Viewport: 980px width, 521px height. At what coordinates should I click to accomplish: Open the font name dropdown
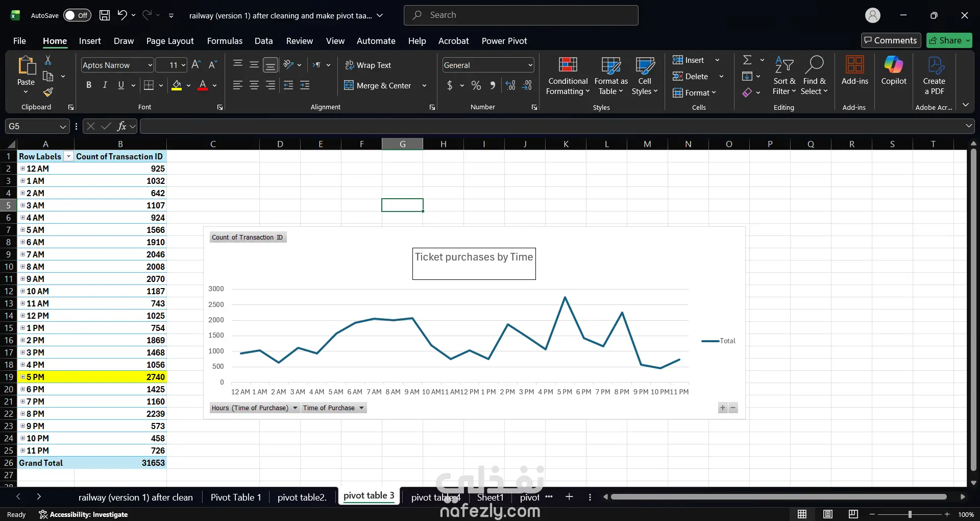[x=150, y=65]
